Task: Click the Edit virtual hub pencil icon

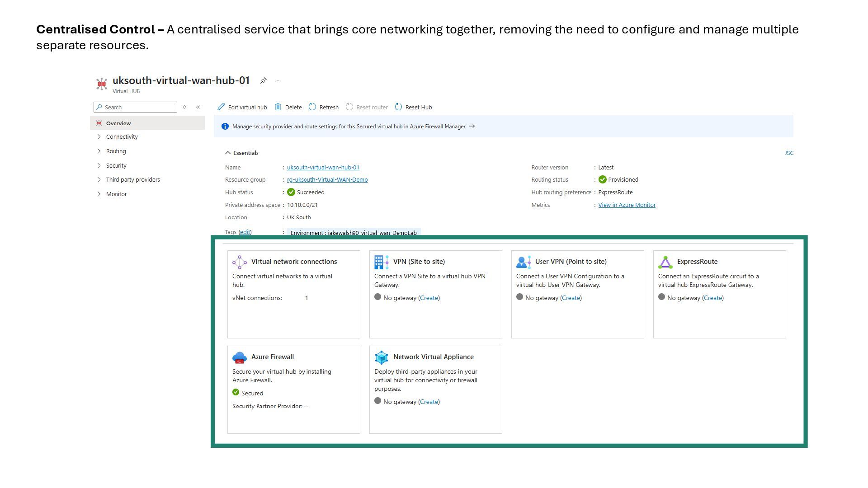Action: (221, 107)
